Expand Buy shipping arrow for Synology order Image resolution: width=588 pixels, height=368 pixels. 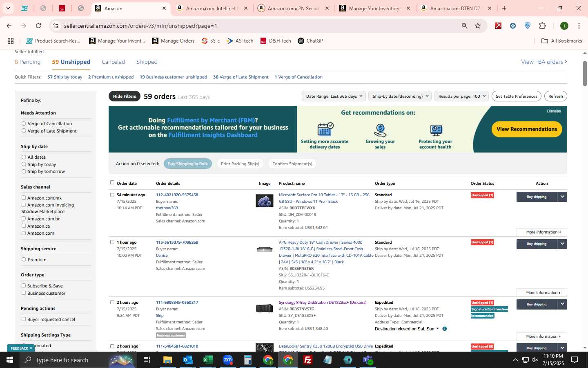click(562, 304)
